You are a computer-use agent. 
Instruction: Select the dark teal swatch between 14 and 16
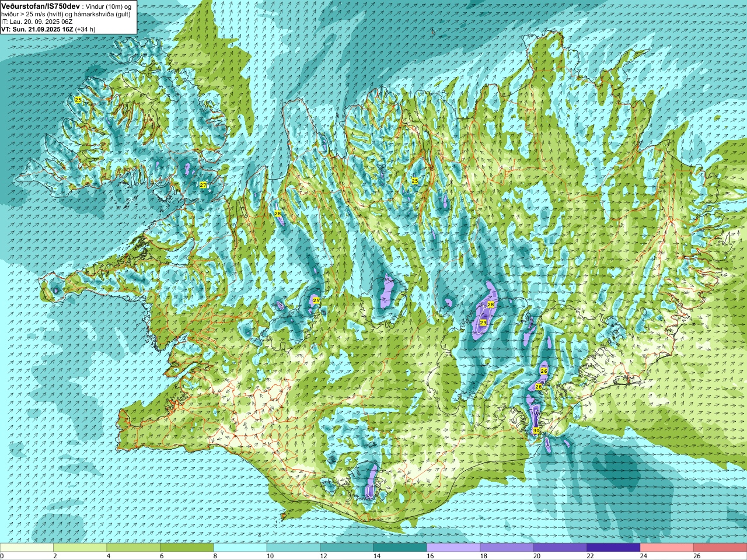coord(400,548)
